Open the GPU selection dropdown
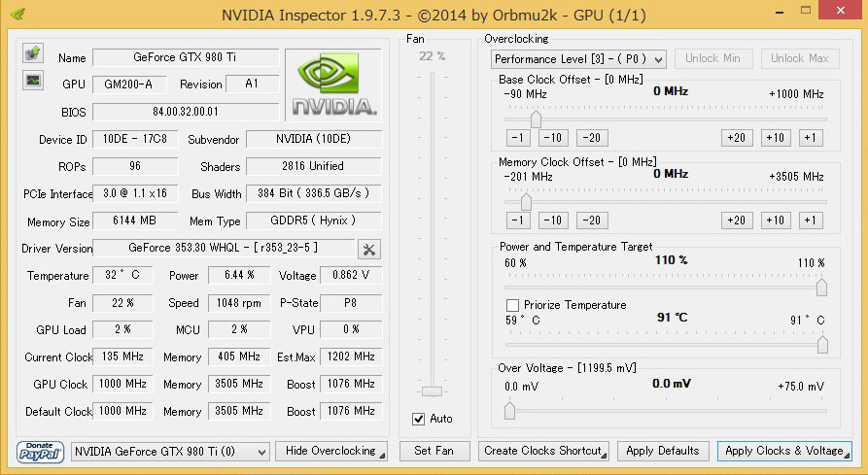This screenshot has height=475, width=868. [170, 452]
